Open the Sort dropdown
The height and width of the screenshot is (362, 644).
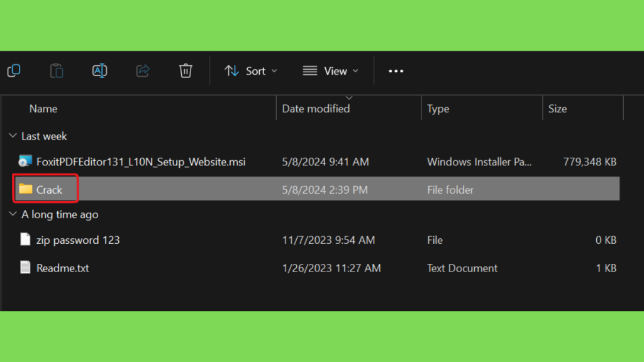click(x=250, y=71)
